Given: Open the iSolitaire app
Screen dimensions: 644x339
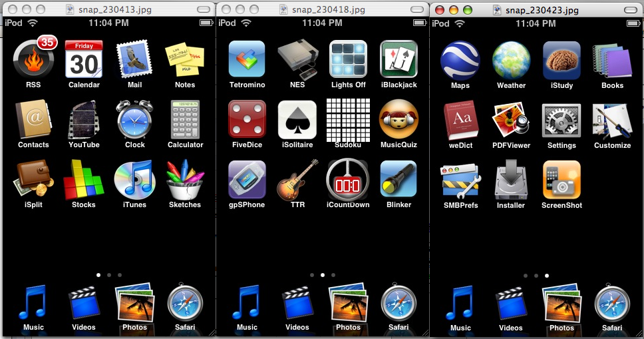Looking at the screenshot, I should coord(297,119).
